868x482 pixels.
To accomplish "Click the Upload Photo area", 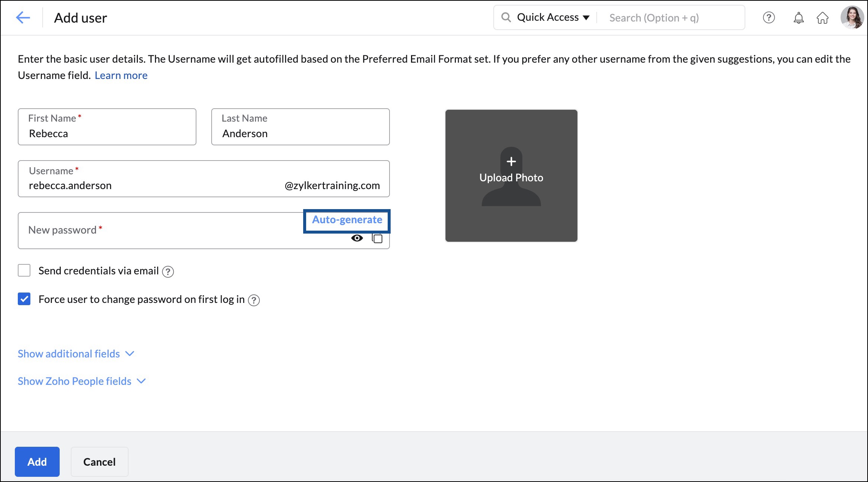I will (x=511, y=176).
